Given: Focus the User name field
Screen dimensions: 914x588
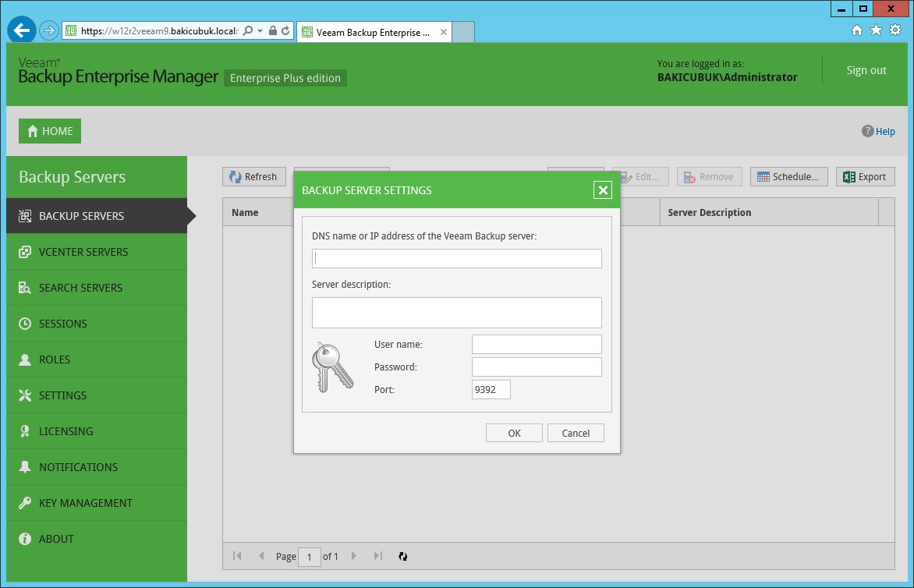Looking at the screenshot, I should point(537,345).
